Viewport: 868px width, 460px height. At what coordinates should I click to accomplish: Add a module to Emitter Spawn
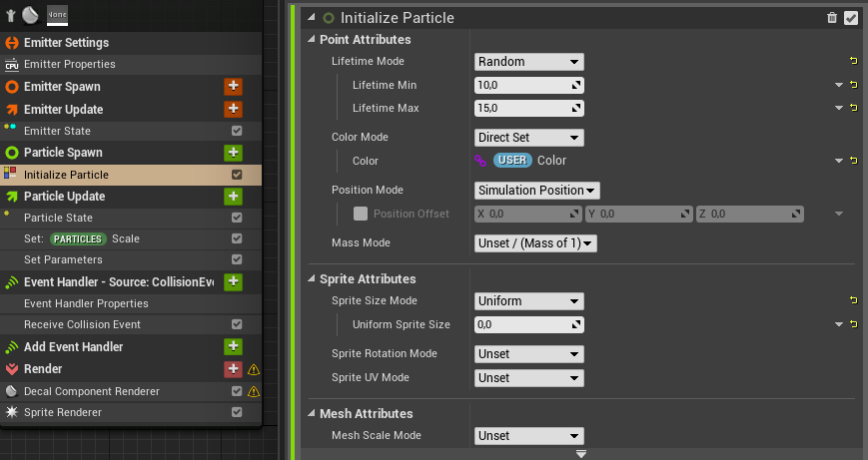click(233, 86)
